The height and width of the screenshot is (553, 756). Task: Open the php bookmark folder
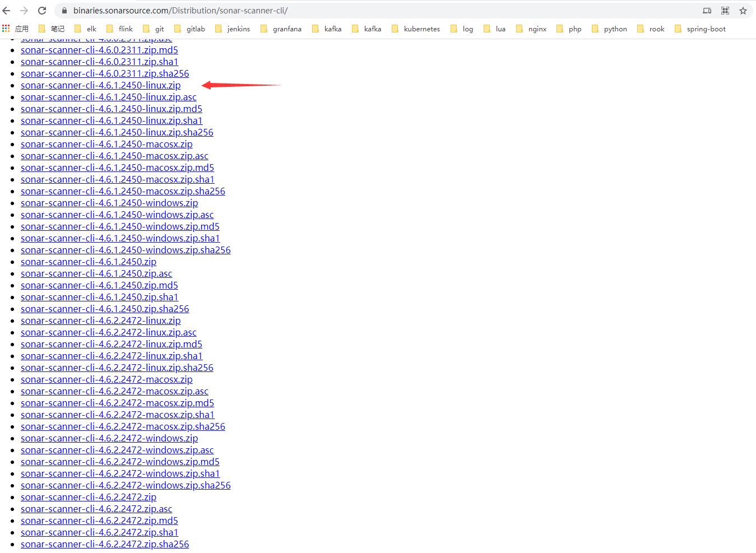[569, 29]
